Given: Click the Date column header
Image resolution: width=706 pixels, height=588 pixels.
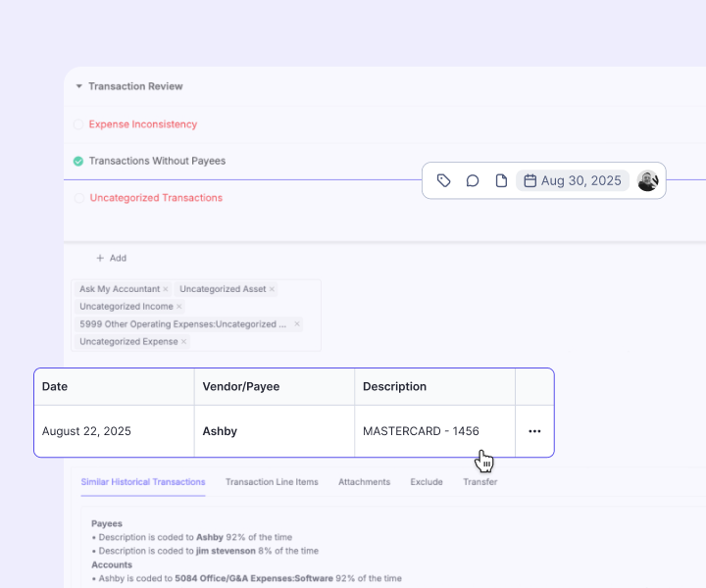Looking at the screenshot, I should (x=115, y=387).
